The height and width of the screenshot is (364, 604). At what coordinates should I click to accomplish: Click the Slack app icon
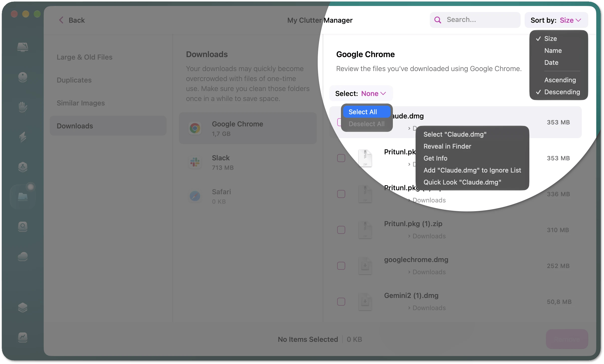click(x=195, y=162)
